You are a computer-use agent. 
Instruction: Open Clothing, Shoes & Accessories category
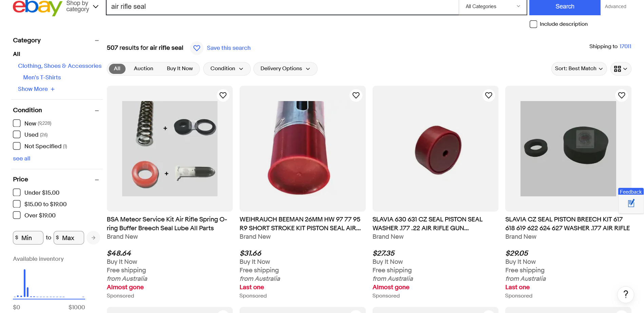click(x=60, y=66)
